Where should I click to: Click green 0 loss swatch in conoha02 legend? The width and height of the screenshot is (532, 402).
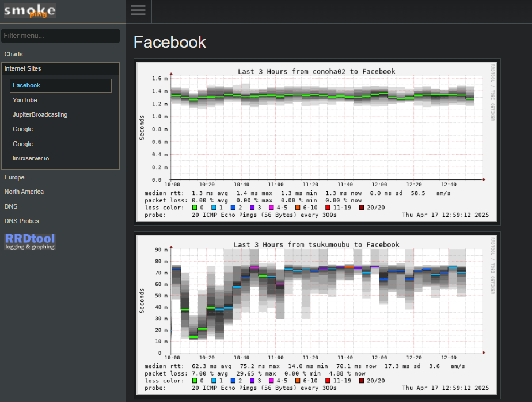pos(195,208)
